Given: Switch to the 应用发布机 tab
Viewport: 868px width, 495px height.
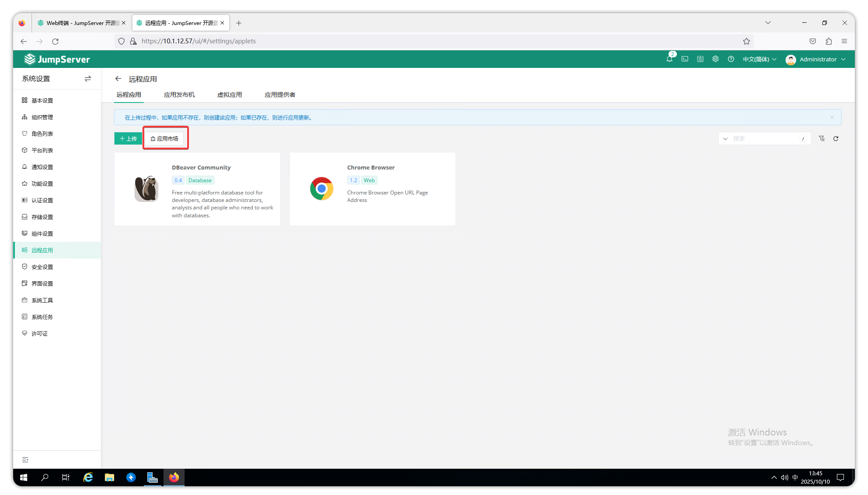Looking at the screenshot, I should (x=179, y=95).
